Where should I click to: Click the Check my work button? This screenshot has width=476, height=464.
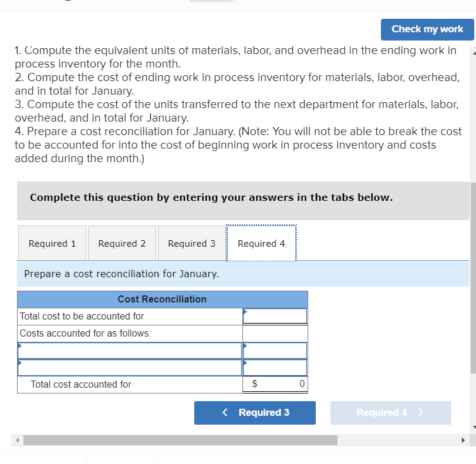tap(427, 29)
